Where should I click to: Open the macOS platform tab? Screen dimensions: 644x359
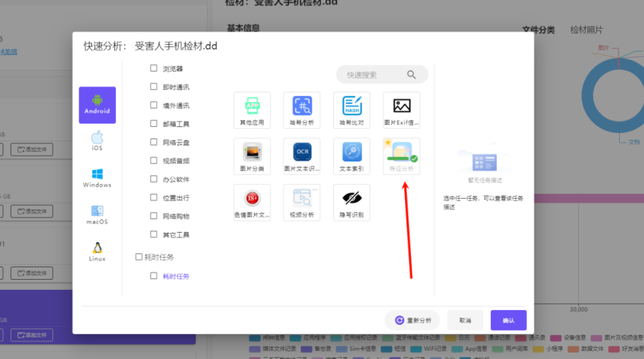click(x=97, y=215)
